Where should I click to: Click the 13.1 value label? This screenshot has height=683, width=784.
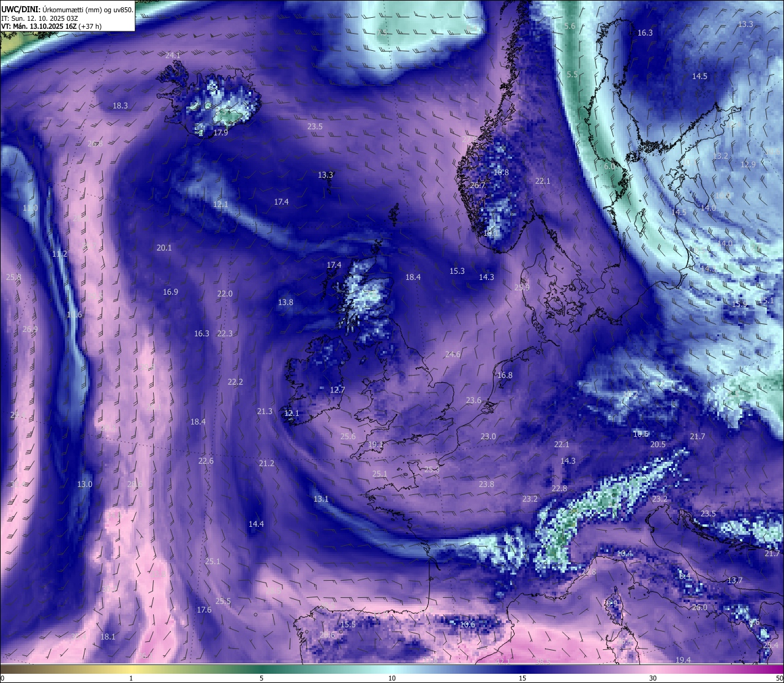click(321, 499)
